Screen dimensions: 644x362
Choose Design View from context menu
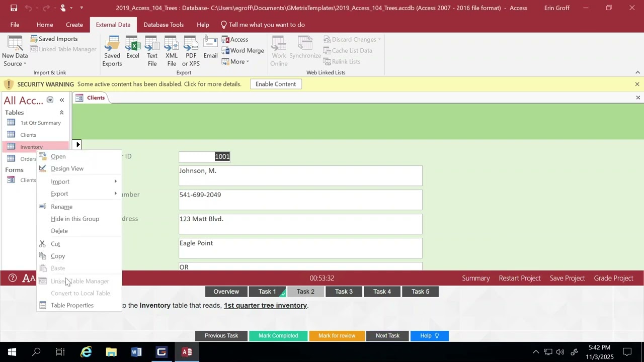tap(79, 168)
